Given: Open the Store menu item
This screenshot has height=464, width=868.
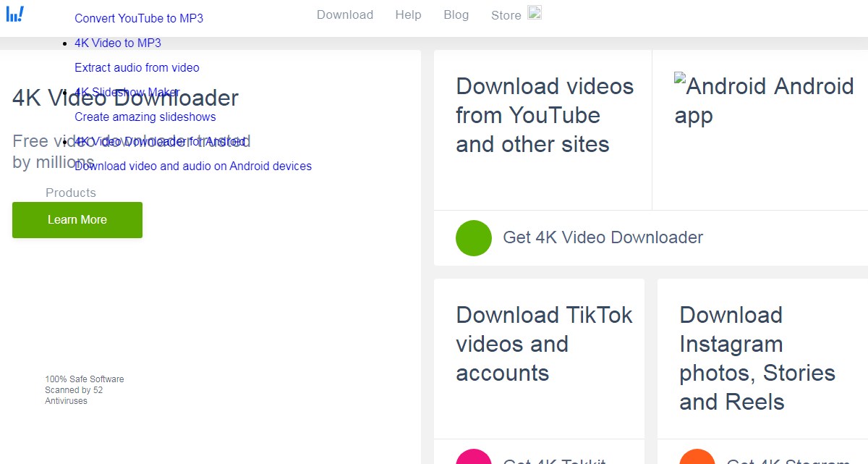Looking at the screenshot, I should click(x=506, y=15).
